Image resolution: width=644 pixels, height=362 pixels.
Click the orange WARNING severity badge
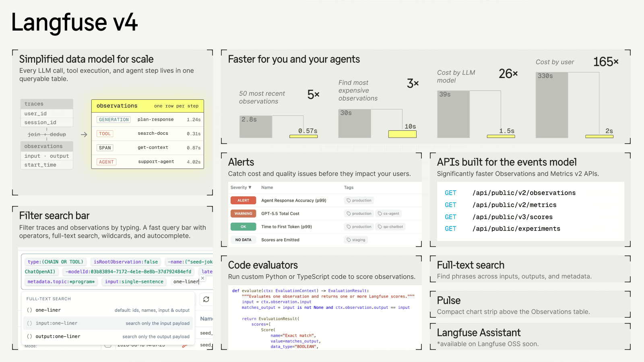(x=243, y=214)
